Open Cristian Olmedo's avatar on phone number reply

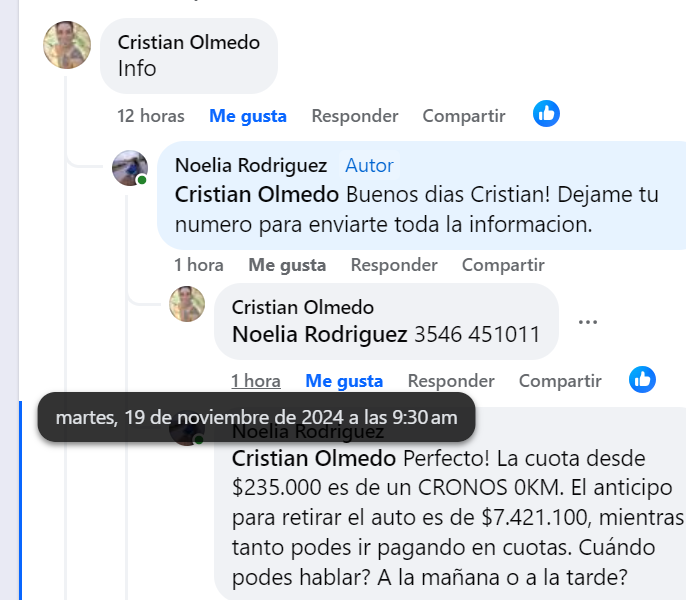pos(187,303)
